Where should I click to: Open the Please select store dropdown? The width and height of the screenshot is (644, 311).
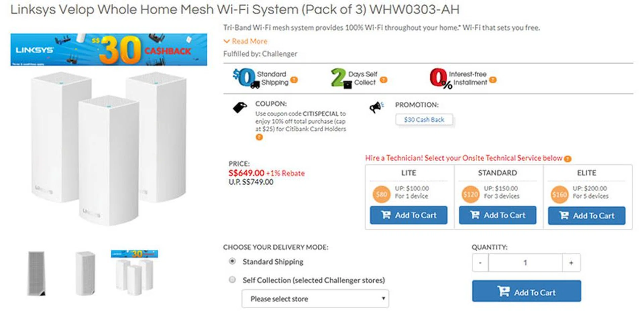click(x=315, y=299)
